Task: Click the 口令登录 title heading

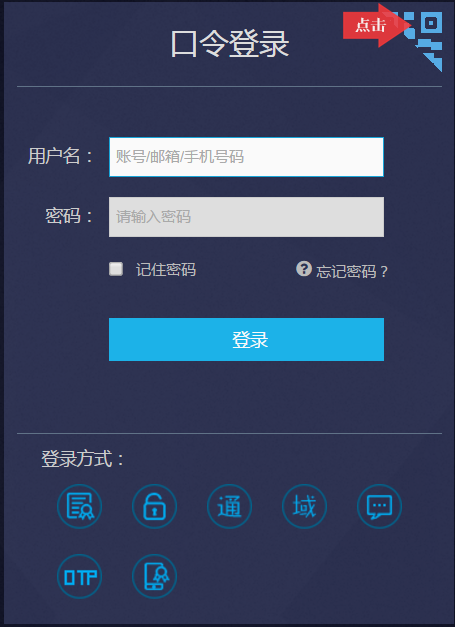Action: click(230, 44)
